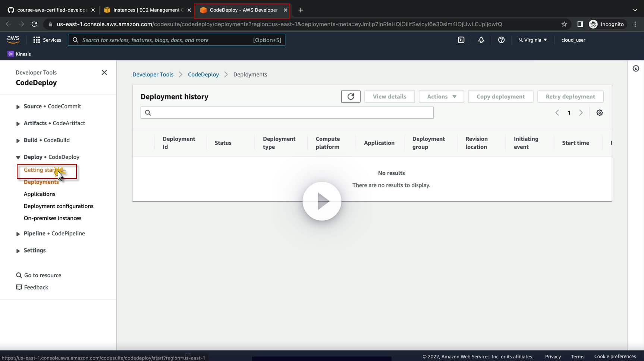
Task: Click the Application column header
Action: pos(379,143)
